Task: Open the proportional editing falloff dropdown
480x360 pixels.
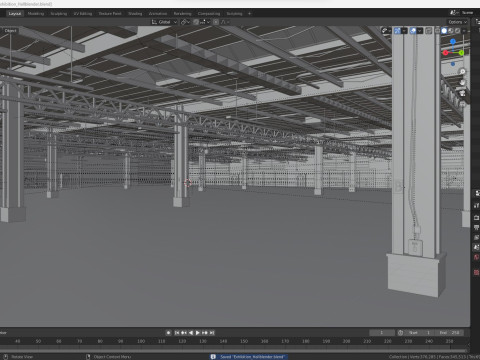Action: (x=225, y=22)
